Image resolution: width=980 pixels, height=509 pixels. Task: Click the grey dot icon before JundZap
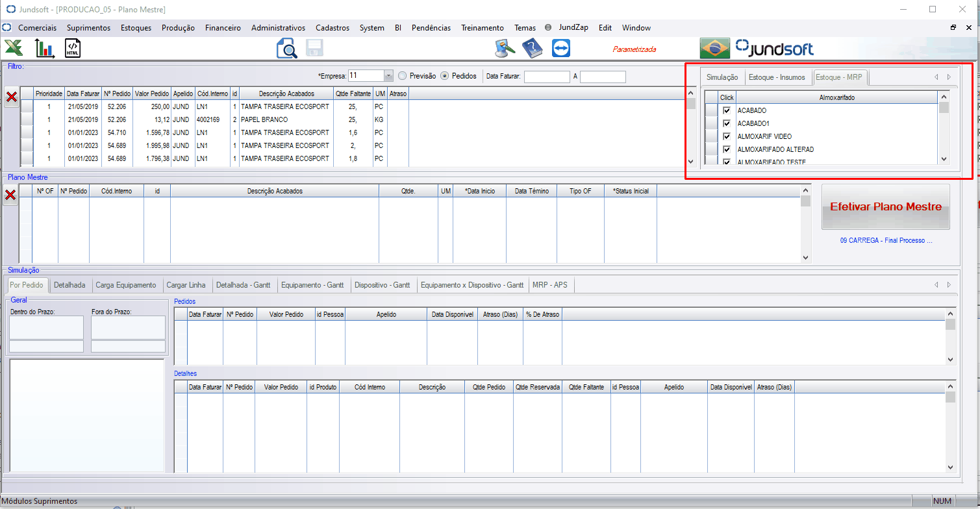click(x=548, y=28)
